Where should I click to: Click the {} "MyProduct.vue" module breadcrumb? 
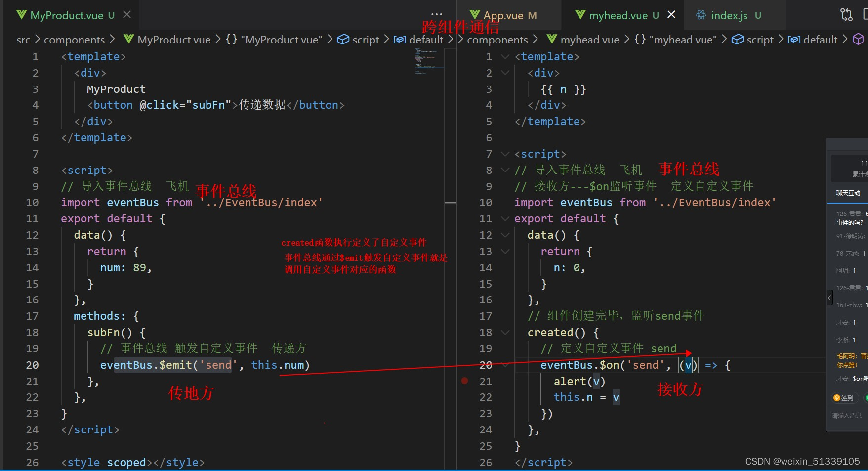[x=274, y=40]
